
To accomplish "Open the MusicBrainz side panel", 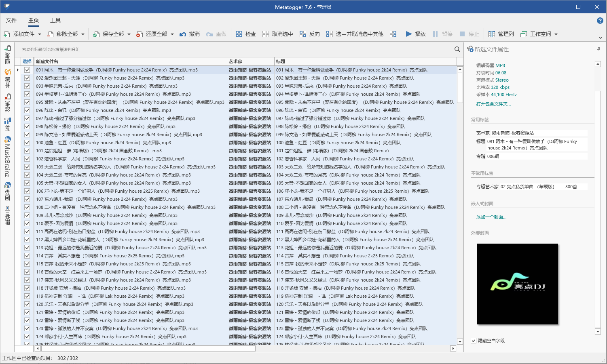I will (7, 157).
